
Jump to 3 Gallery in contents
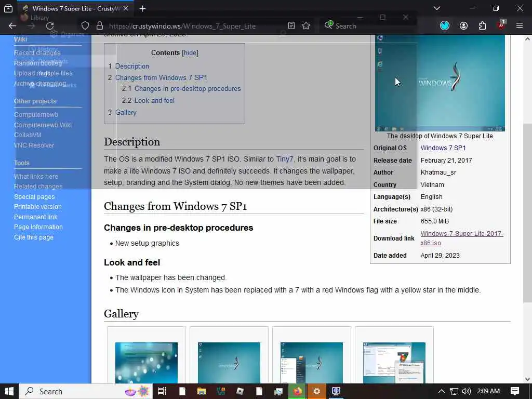[x=122, y=112]
